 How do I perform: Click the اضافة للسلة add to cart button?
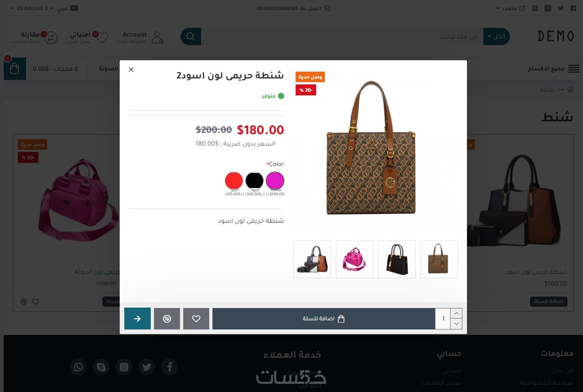tap(324, 319)
